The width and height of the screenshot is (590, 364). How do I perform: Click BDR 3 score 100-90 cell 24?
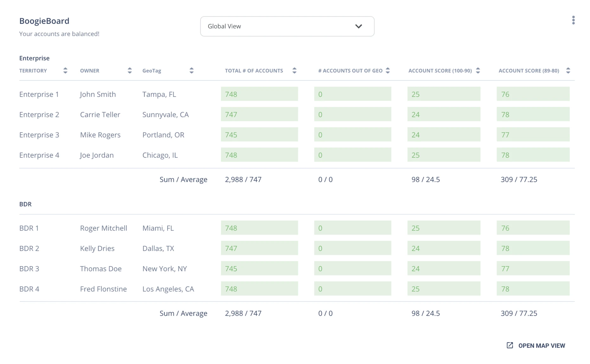click(444, 268)
